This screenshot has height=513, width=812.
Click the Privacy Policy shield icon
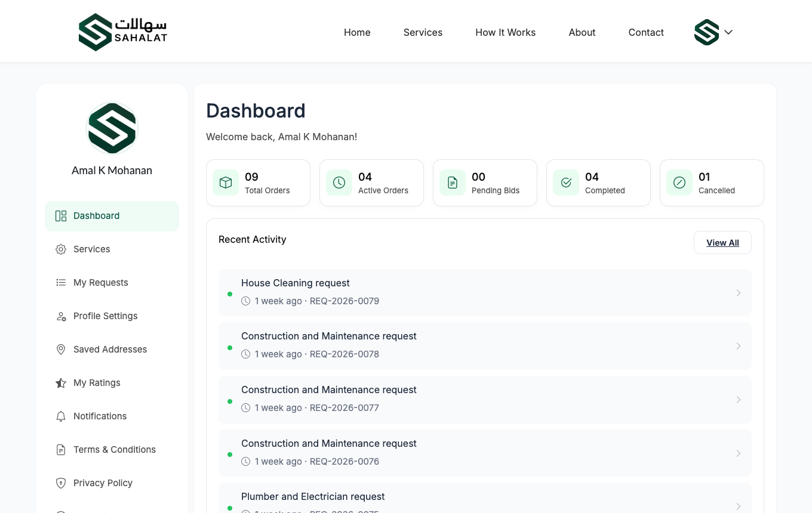[x=61, y=483]
